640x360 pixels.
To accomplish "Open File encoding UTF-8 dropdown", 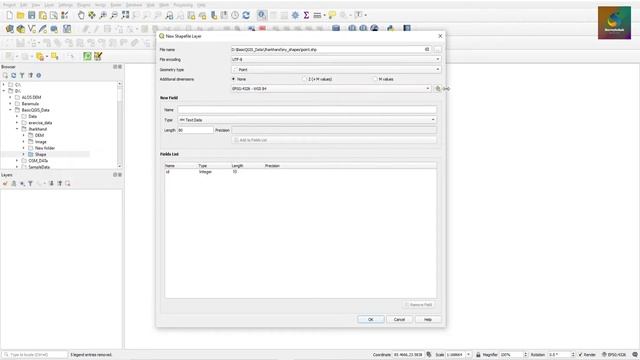I will (x=336, y=60).
